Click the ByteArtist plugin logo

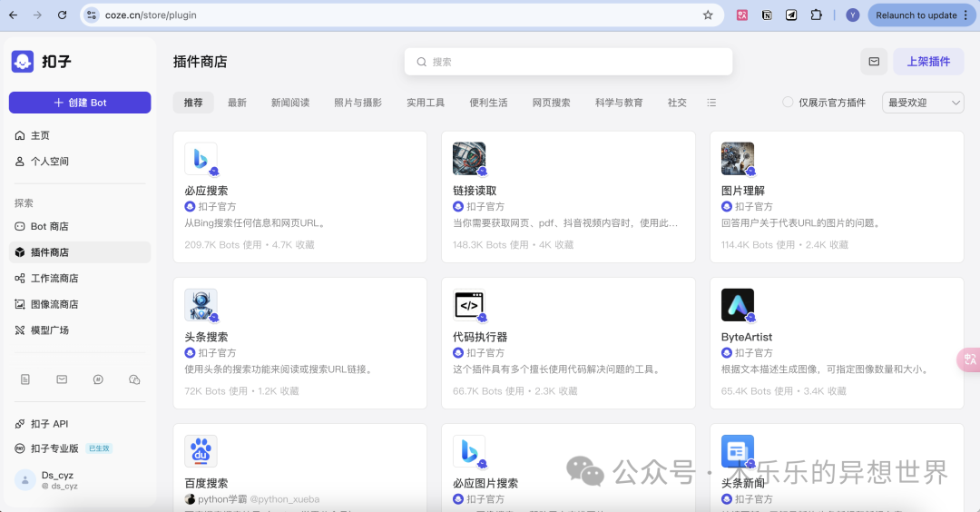737,305
